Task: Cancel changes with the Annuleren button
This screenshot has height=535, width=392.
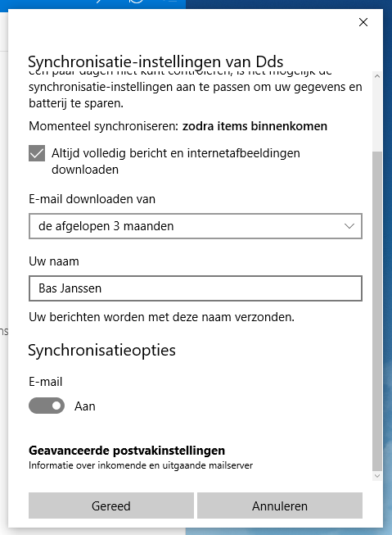Action: (280, 506)
